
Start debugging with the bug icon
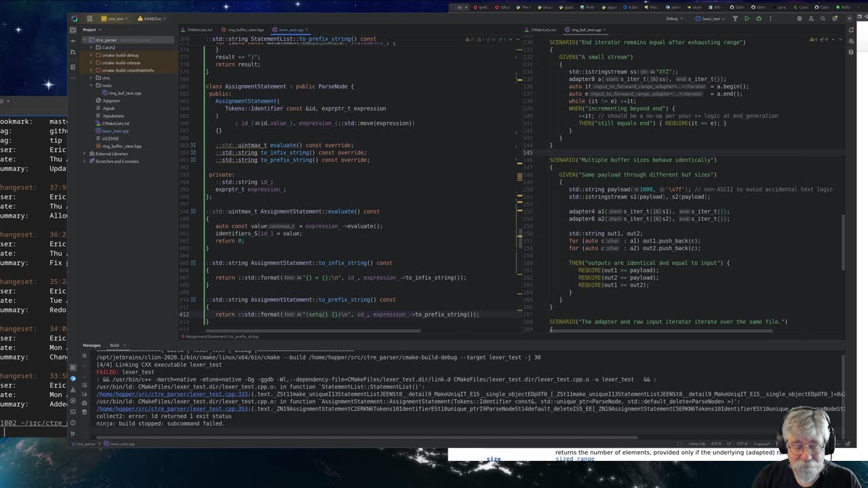[759, 19]
